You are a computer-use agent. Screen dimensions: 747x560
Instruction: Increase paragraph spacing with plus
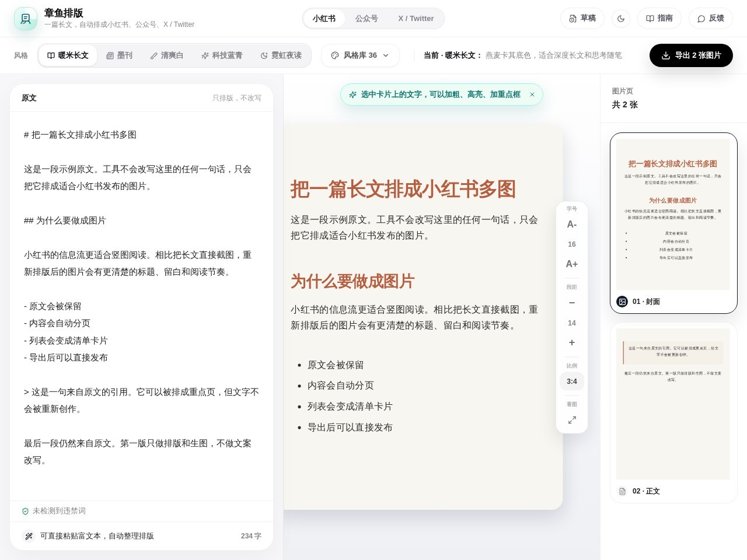(572, 342)
